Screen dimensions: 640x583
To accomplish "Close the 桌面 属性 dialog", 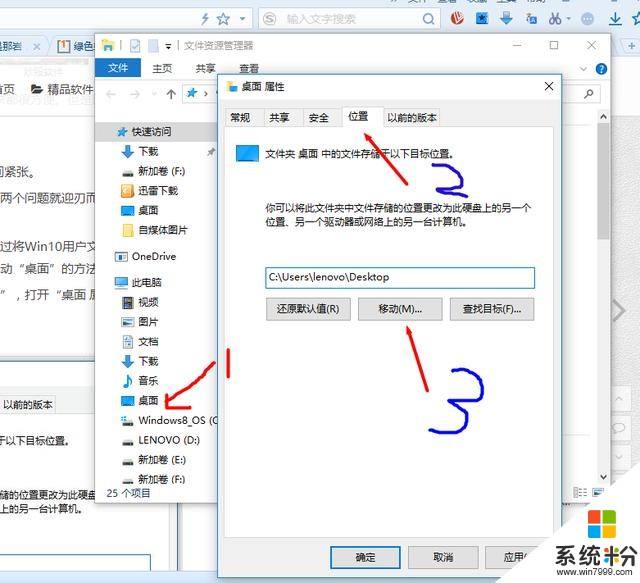I will click(549, 86).
